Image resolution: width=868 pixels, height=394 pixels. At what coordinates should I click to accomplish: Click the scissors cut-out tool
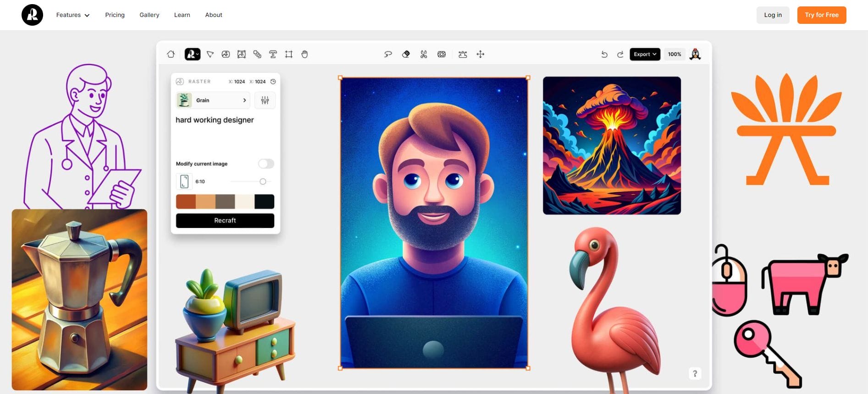424,54
